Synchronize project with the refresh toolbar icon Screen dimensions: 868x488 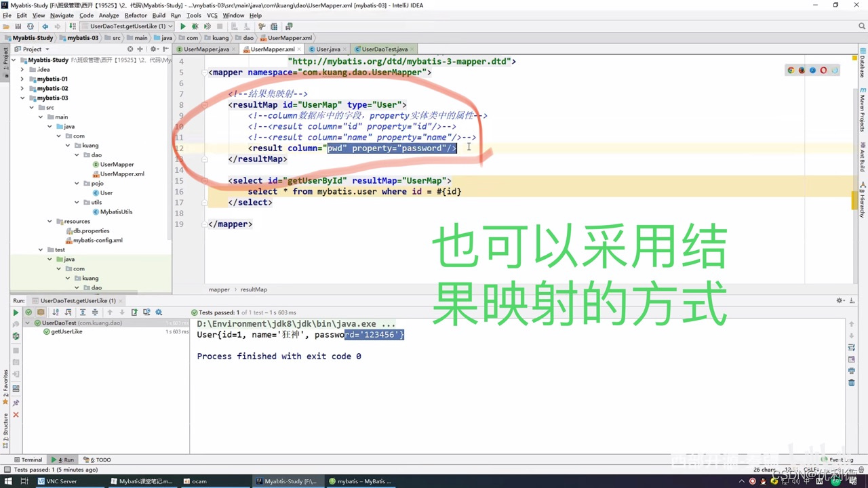(31, 26)
